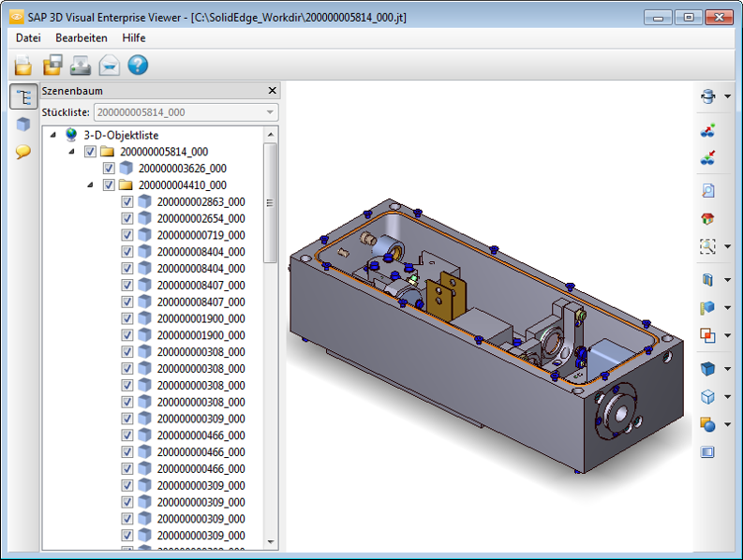The width and height of the screenshot is (743, 560).
Task: Click the Send by email envelope icon
Action: point(109,65)
